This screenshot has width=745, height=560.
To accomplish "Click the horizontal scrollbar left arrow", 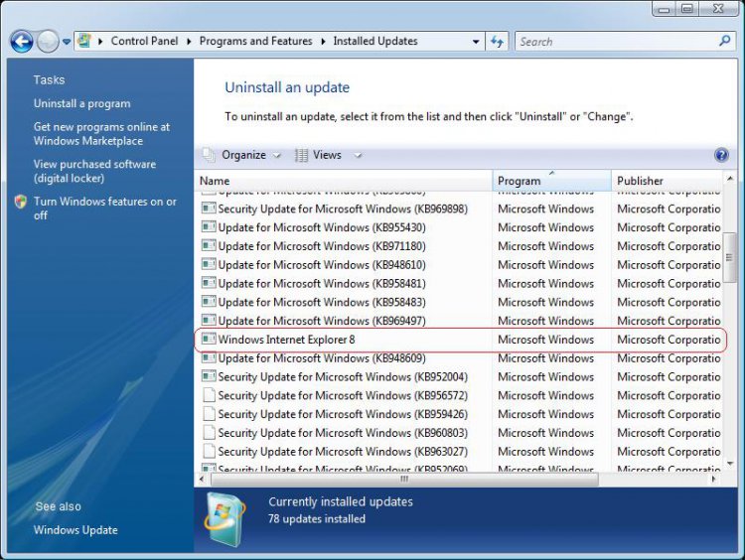I will pyautogui.click(x=202, y=480).
